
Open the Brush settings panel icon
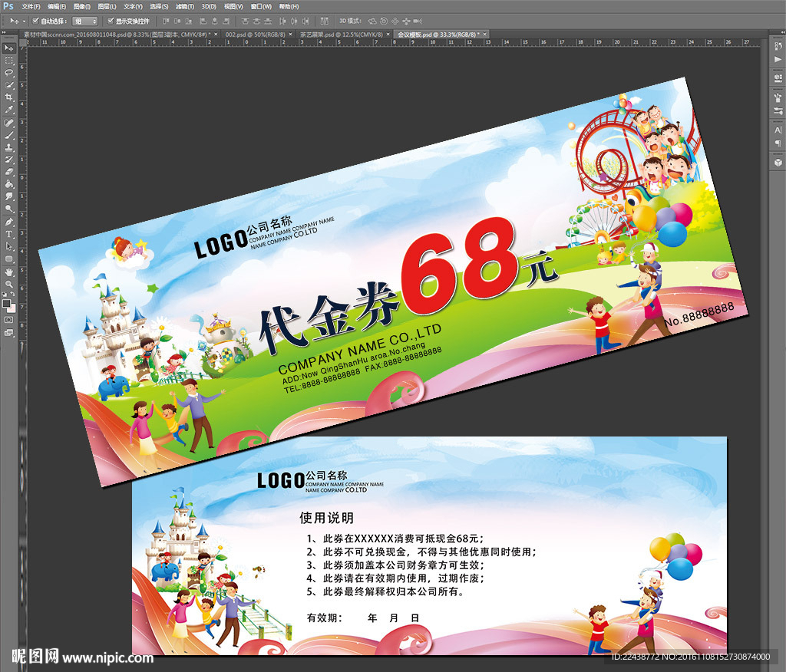pos(778,110)
